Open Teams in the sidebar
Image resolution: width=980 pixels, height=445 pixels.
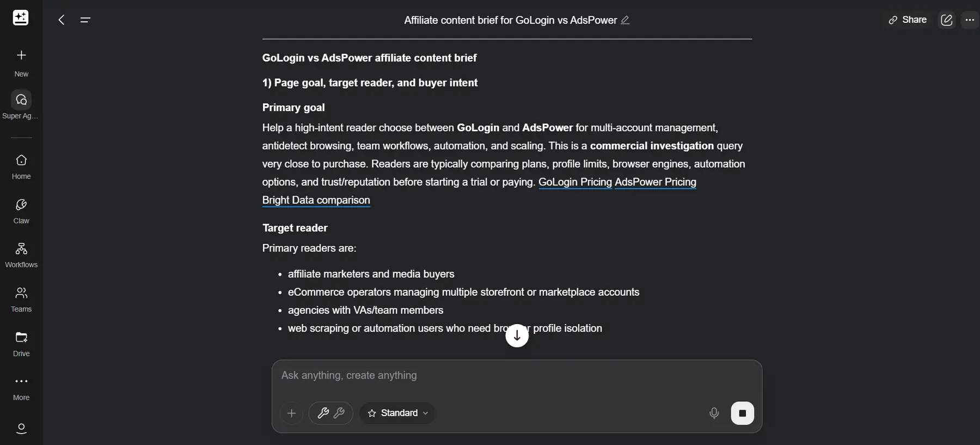click(21, 299)
